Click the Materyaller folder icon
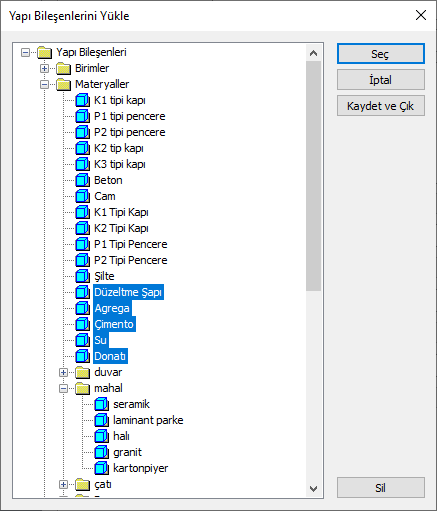This screenshot has height=511, width=437. (x=63, y=84)
